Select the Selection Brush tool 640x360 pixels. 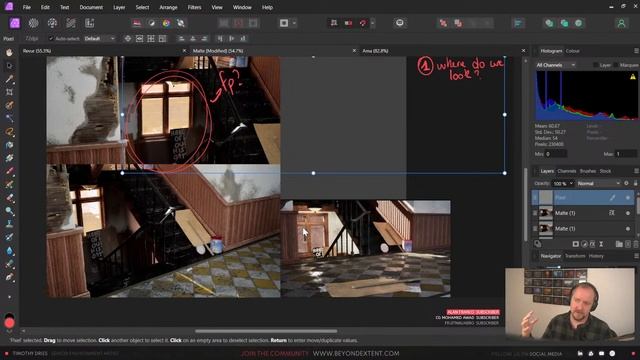click(x=9, y=105)
